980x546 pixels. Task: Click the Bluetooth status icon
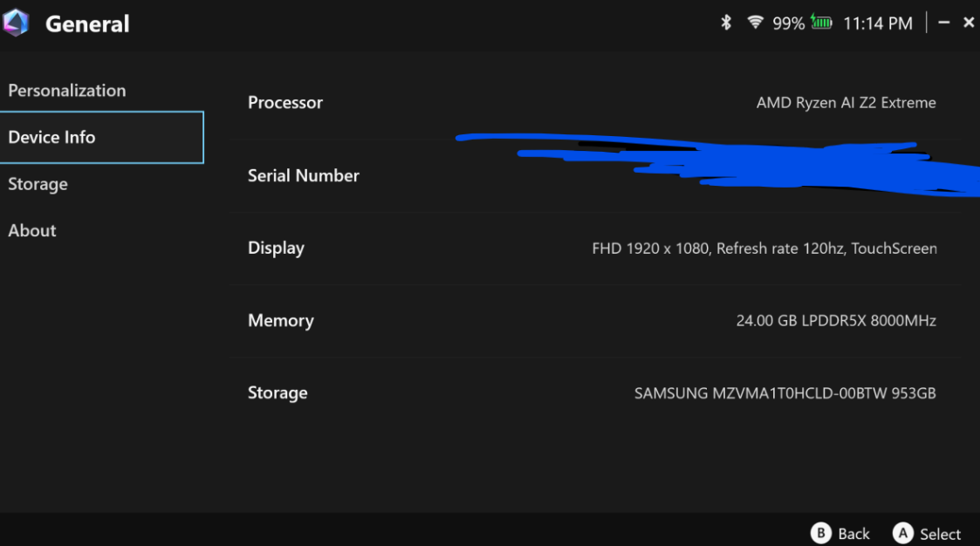click(x=725, y=23)
